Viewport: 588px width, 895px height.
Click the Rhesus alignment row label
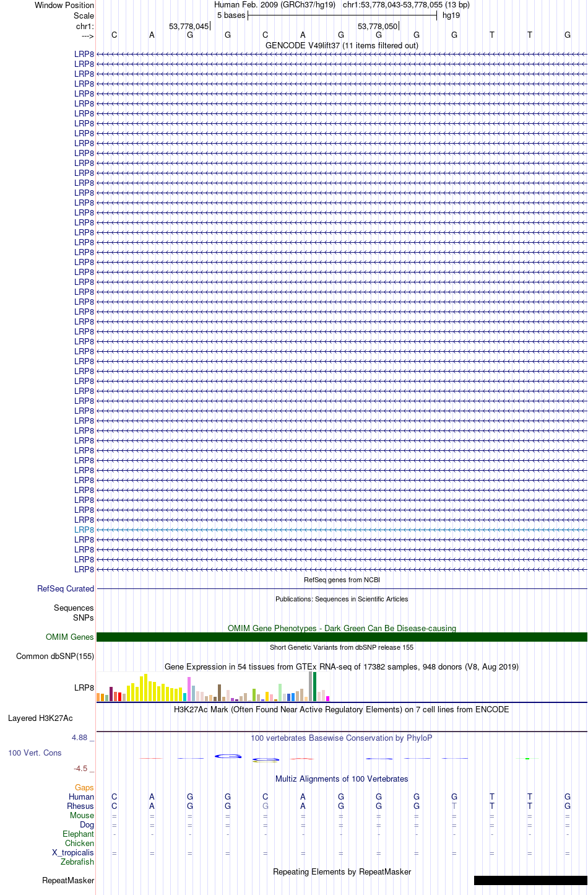coord(80,806)
